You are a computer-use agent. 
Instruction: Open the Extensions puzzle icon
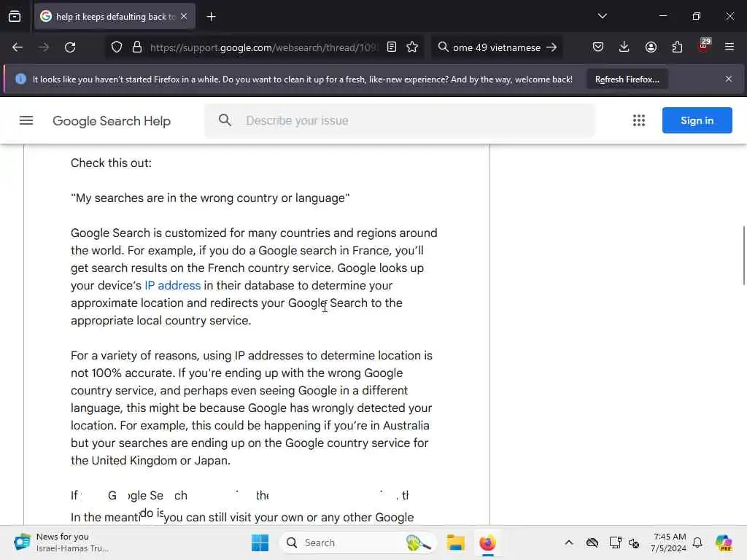click(677, 47)
